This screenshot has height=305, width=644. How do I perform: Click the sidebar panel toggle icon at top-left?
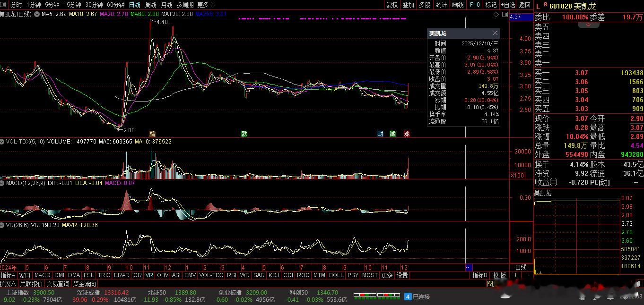pyautogui.click(x=4, y=5)
